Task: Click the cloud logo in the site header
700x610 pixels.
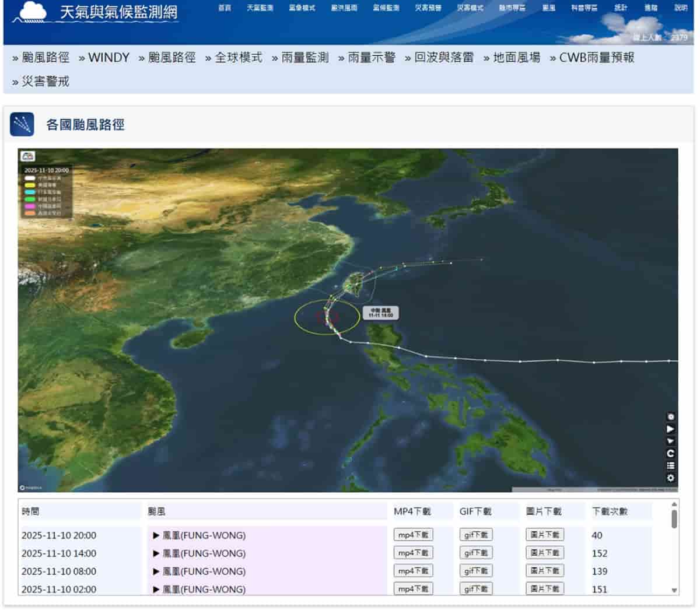Action: 32,12
